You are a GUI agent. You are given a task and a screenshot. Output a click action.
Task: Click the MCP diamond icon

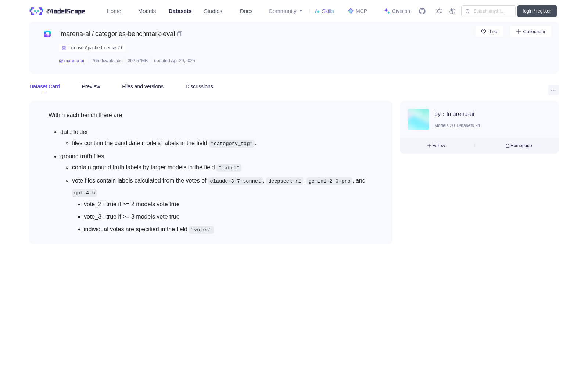pos(351,11)
